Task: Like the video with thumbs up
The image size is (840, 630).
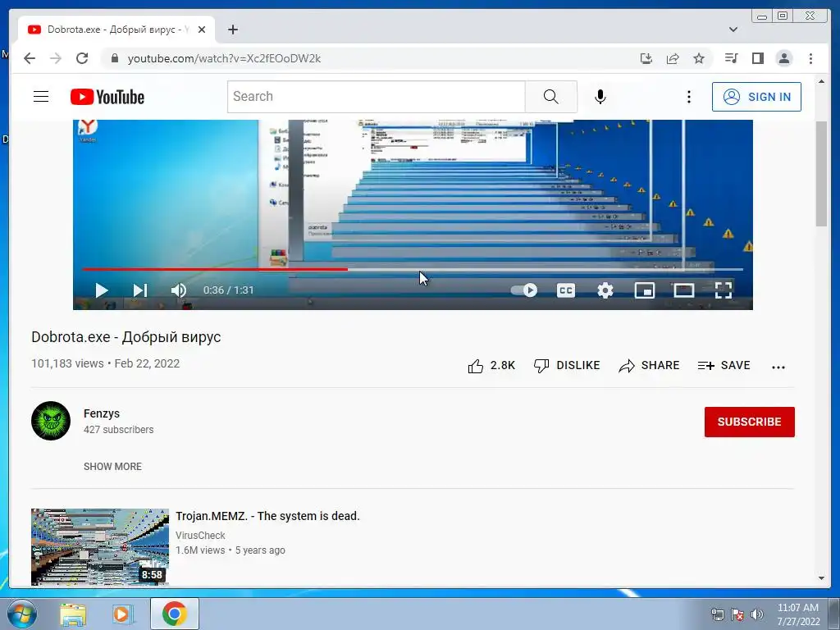Action: click(491, 366)
